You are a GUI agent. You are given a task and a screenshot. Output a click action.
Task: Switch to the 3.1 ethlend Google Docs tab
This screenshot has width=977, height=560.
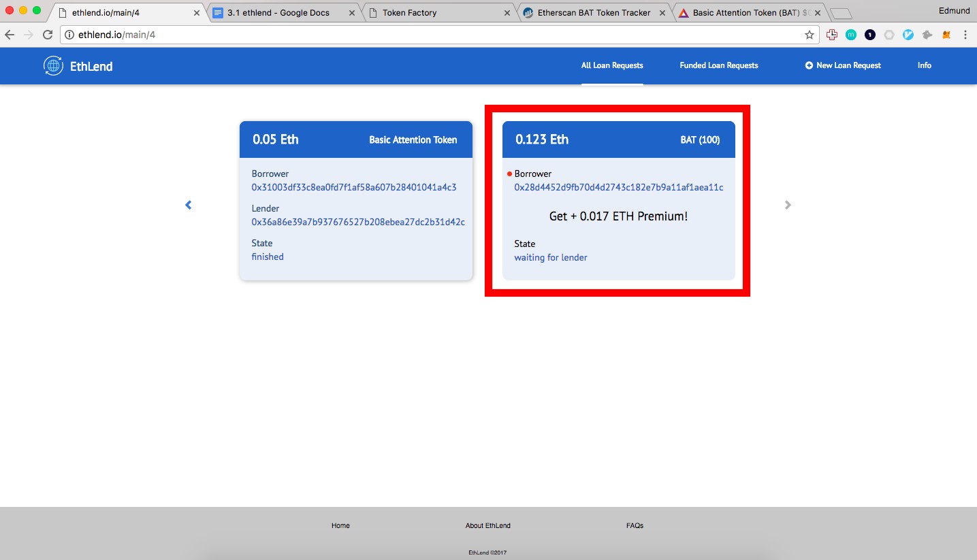284,12
